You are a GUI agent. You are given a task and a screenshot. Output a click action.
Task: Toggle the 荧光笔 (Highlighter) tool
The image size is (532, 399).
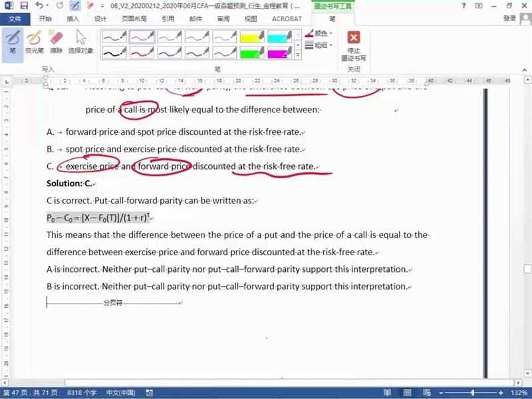point(35,43)
